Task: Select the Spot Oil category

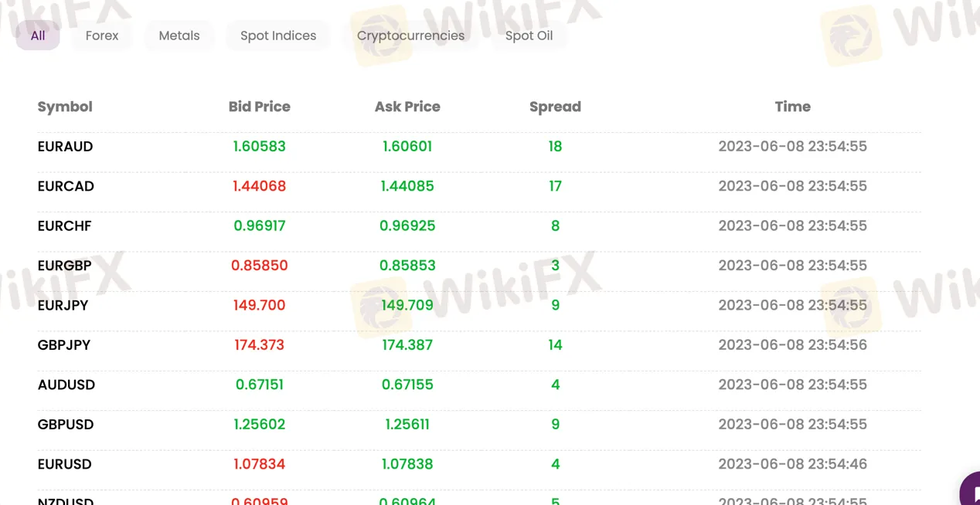Action: coord(529,36)
